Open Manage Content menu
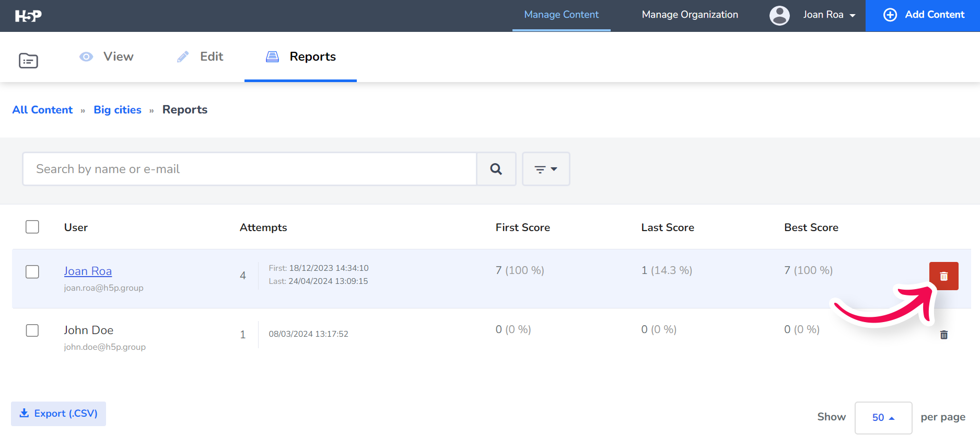This screenshot has width=980, height=446. click(562, 15)
